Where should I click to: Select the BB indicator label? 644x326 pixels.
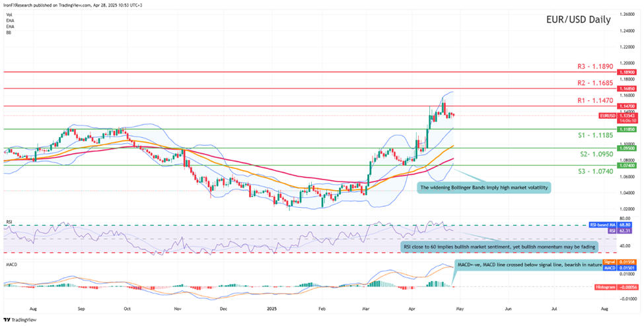point(8,33)
